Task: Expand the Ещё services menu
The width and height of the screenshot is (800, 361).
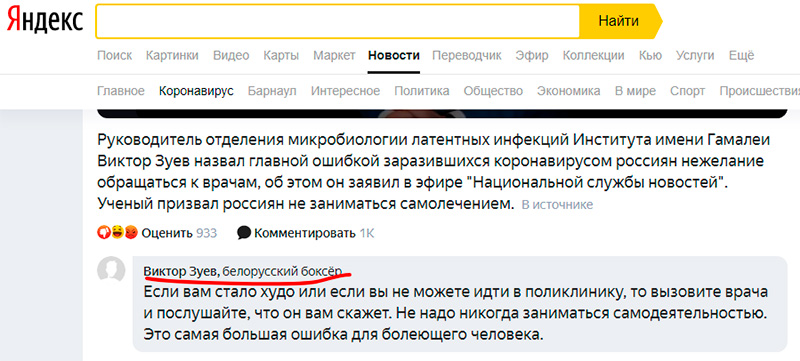Action: (x=741, y=56)
